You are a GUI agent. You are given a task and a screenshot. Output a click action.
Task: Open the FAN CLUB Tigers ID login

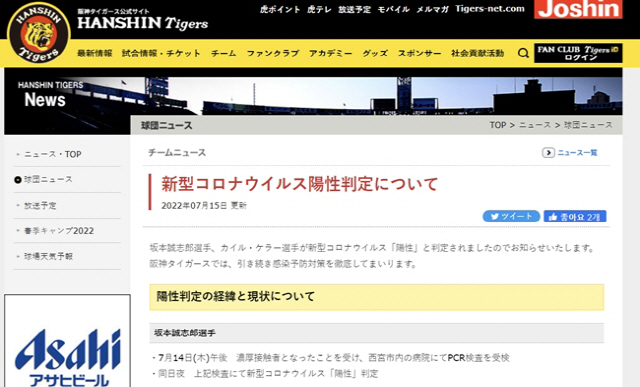[578, 53]
